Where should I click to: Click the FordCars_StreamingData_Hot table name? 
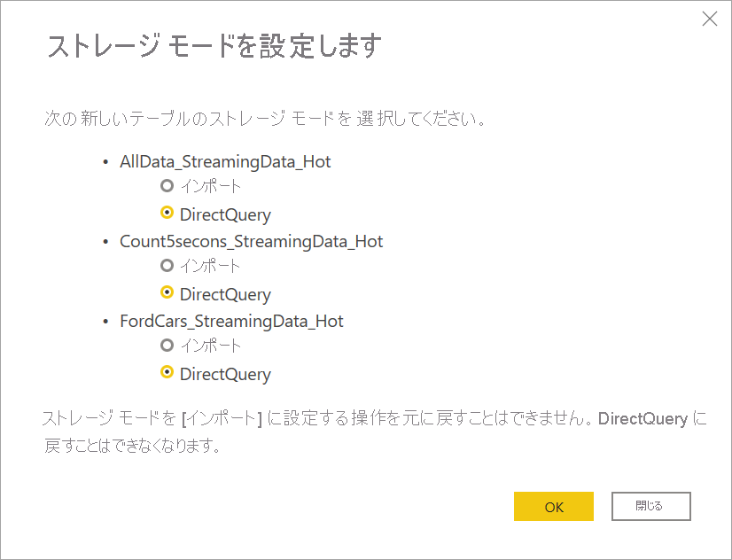pos(230,321)
